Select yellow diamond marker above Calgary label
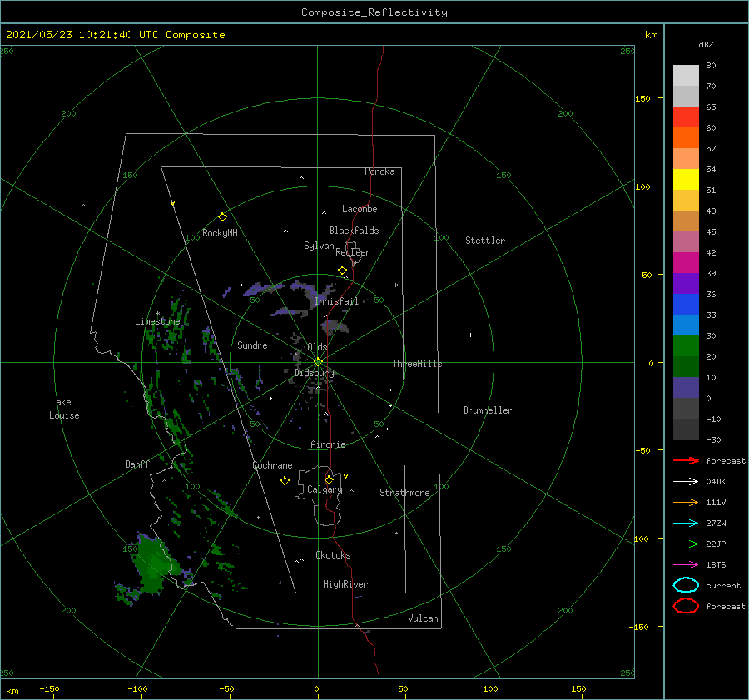This screenshot has height=700, width=749. coord(329,479)
